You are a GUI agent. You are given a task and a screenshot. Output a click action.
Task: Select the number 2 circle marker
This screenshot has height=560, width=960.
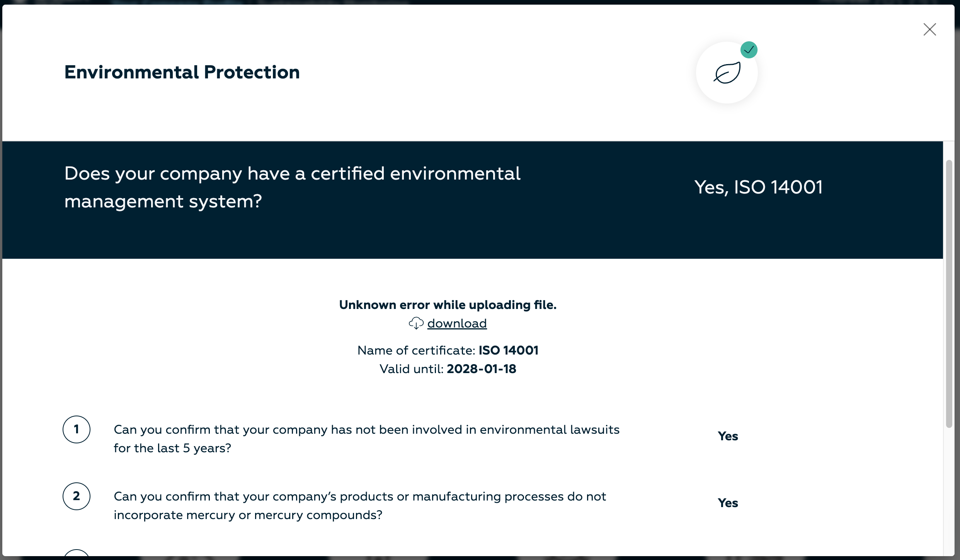tap(77, 496)
